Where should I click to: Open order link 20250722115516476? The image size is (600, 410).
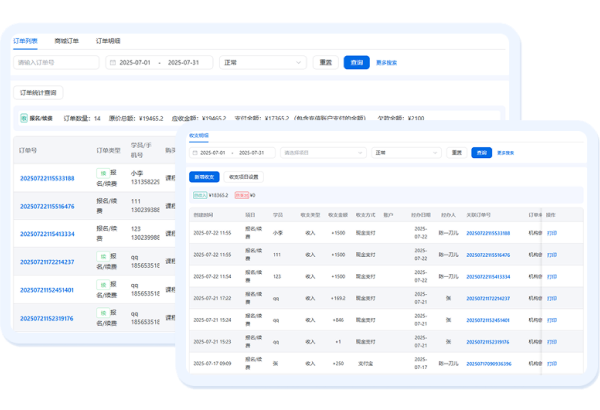pyautogui.click(x=47, y=206)
